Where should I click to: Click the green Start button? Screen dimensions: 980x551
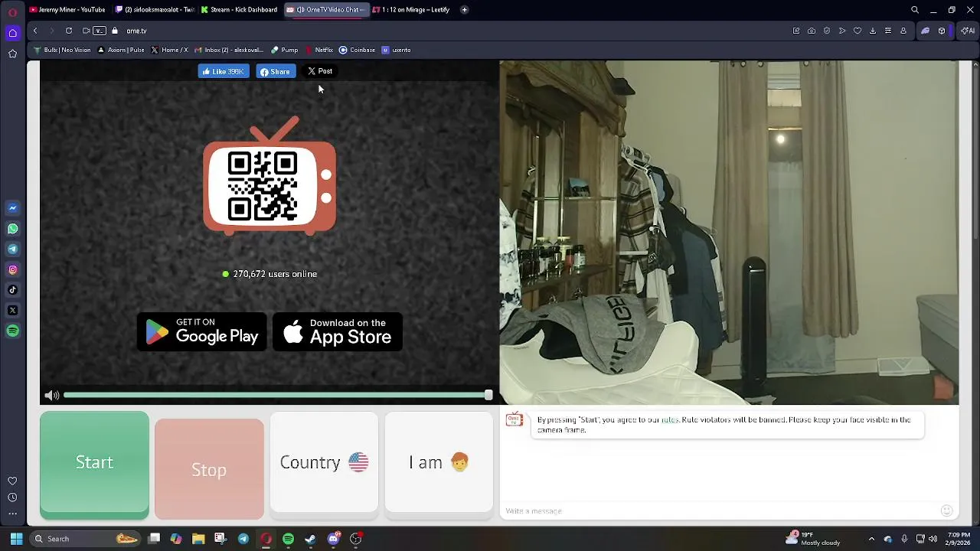pyautogui.click(x=94, y=464)
